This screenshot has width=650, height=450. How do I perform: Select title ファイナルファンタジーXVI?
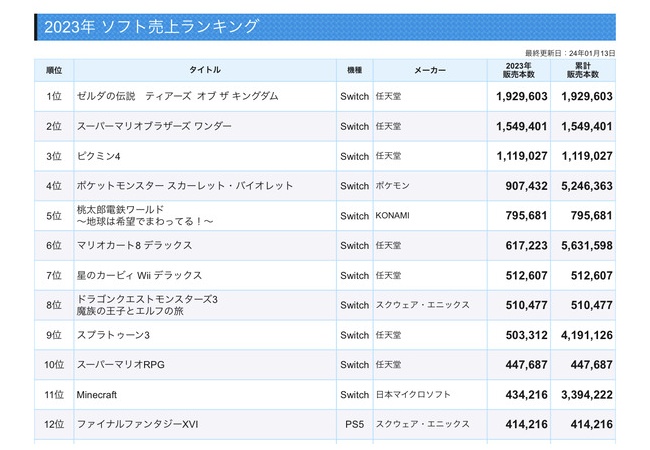click(x=138, y=424)
